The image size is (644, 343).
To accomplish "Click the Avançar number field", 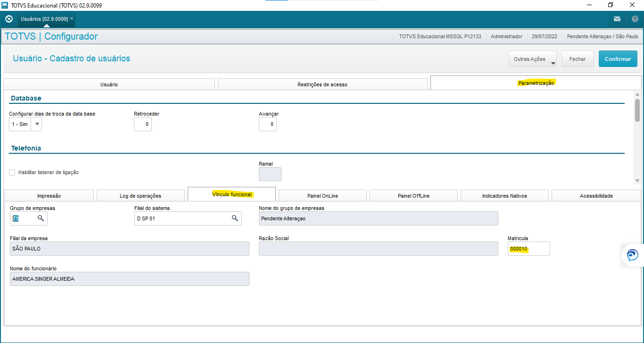I will pos(268,124).
